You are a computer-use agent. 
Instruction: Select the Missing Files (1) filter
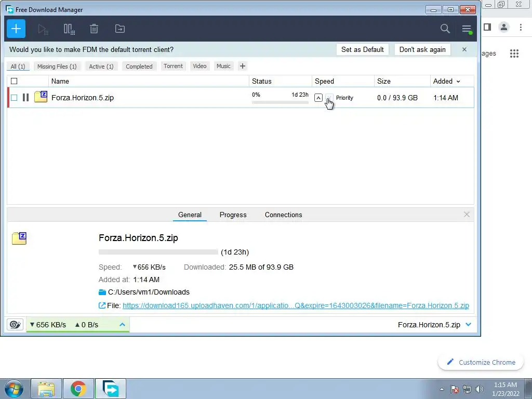point(57,66)
